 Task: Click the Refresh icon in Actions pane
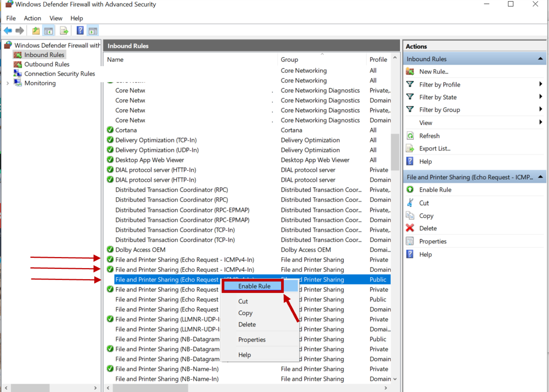(410, 136)
